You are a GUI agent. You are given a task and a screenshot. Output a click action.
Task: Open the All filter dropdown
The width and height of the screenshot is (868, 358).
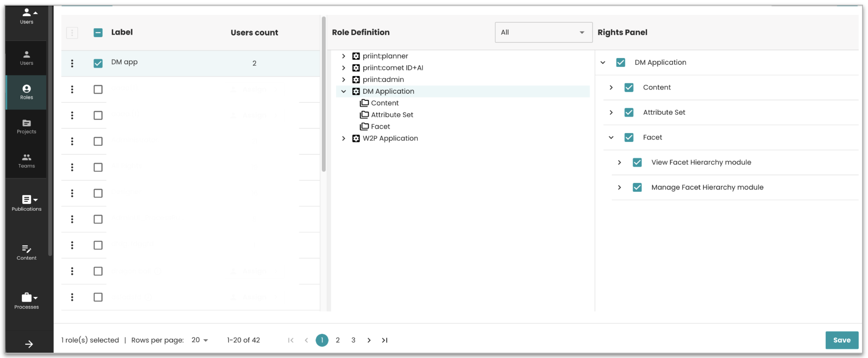[543, 33]
